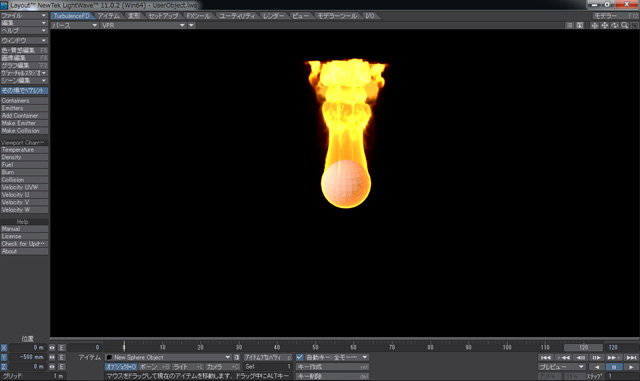Image resolution: width=640 pixels, height=381 pixels.
Task: Jump to first frame
Action: coord(546,357)
